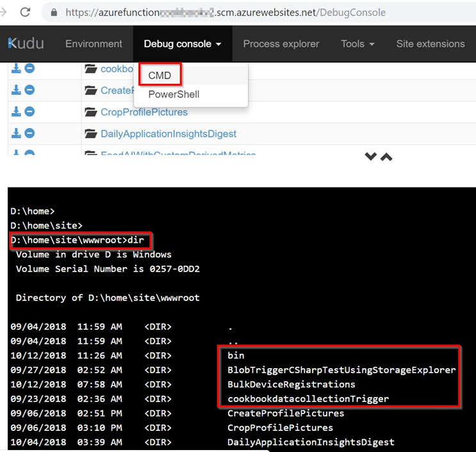476x452 pixels.
Task: Download the DailyApplicationInsightsDigest folder
Action: tap(17, 134)
